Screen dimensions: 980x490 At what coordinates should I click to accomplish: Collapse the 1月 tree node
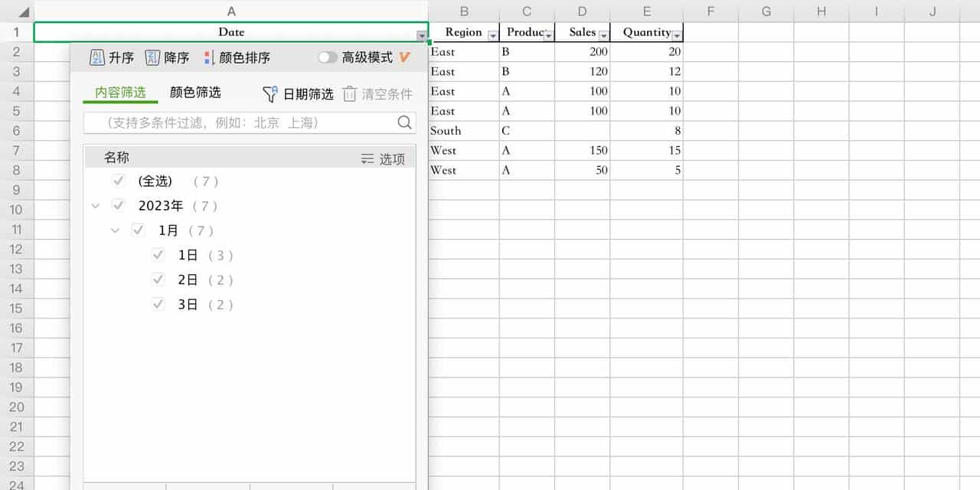pyautogui.click(x=115, y=230)
